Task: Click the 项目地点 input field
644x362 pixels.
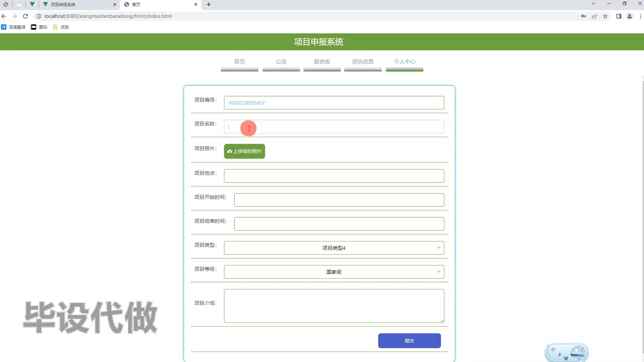Action: [334, 176]
